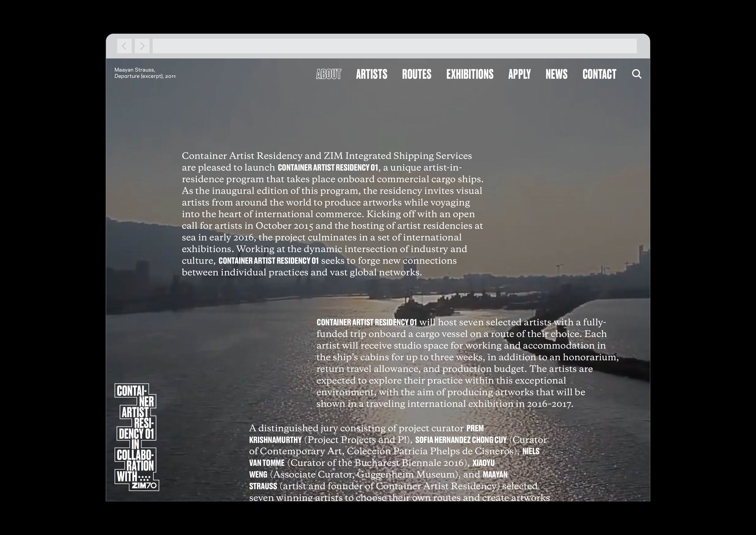Click SOFIA HERNANDEZ CHONG CUY name

pos(461,440)
